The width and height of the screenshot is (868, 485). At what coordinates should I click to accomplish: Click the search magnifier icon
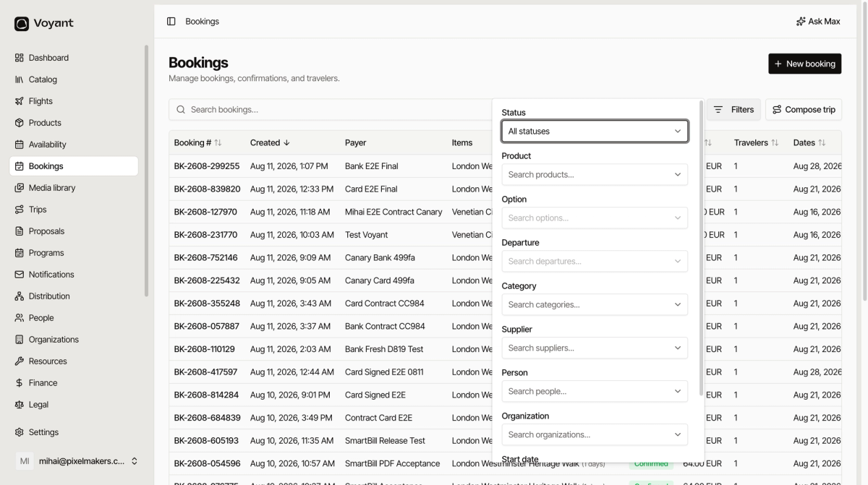[181, 110]
